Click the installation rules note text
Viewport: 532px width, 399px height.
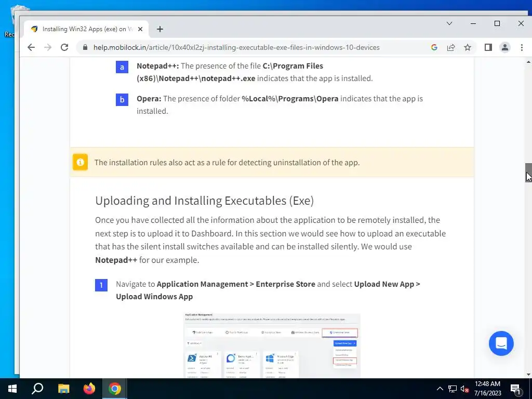227,163
